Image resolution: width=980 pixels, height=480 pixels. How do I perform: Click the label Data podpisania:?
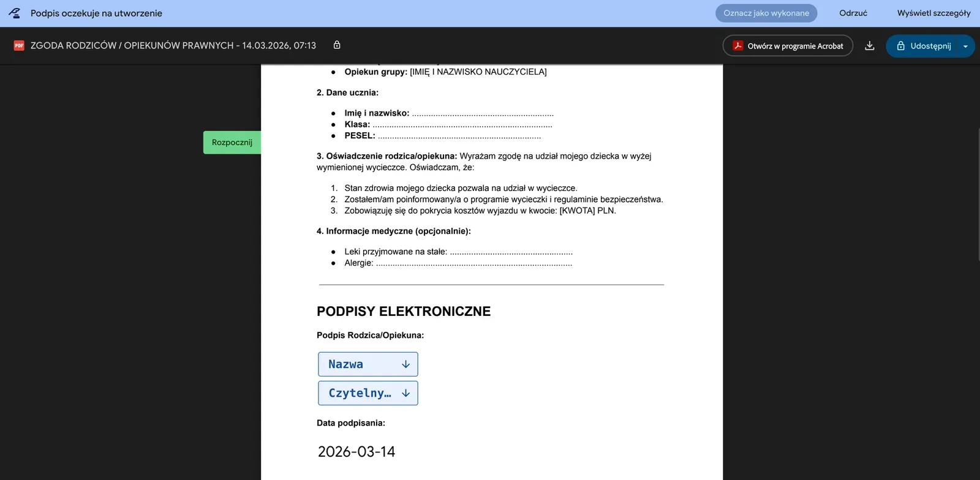coord(351,423)
